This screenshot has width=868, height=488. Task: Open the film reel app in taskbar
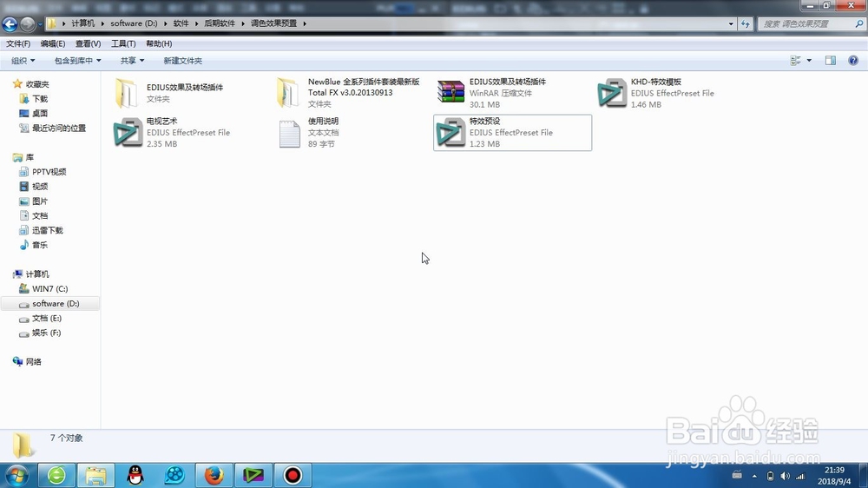pyautogui.click(x=174, y=475)
